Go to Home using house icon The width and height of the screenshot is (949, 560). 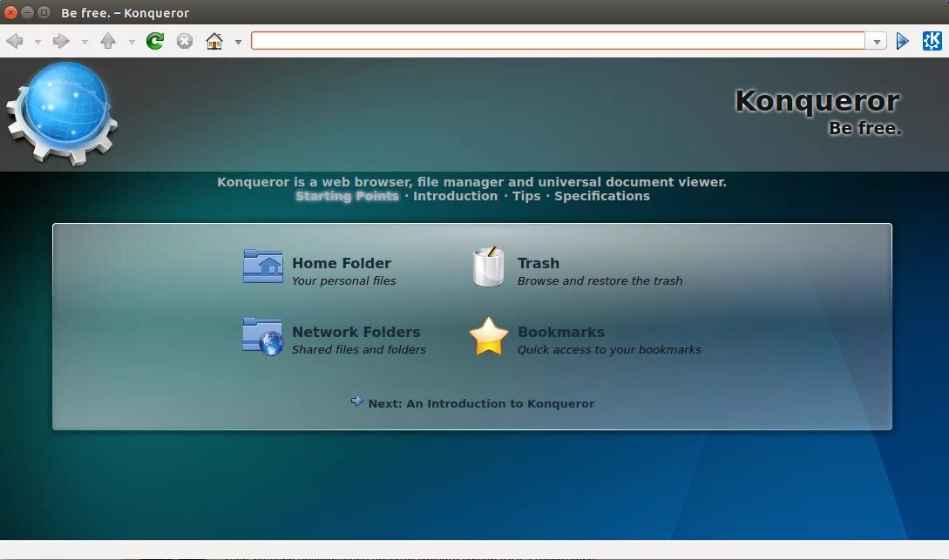[x=214, y=41]
